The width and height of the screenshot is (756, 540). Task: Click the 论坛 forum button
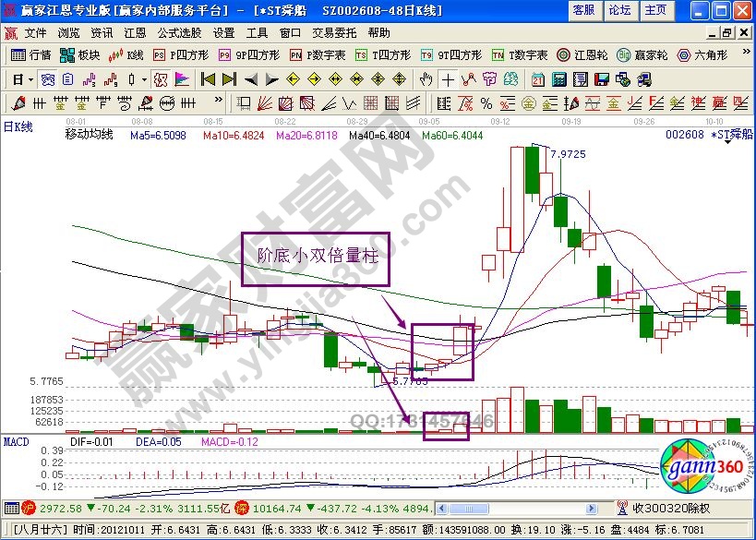[x=619, y=10]
